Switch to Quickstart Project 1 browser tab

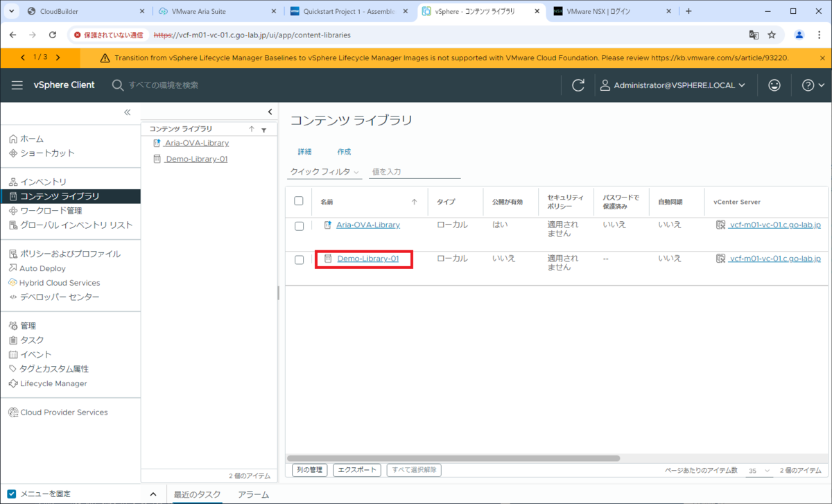[x=349, y=11]
